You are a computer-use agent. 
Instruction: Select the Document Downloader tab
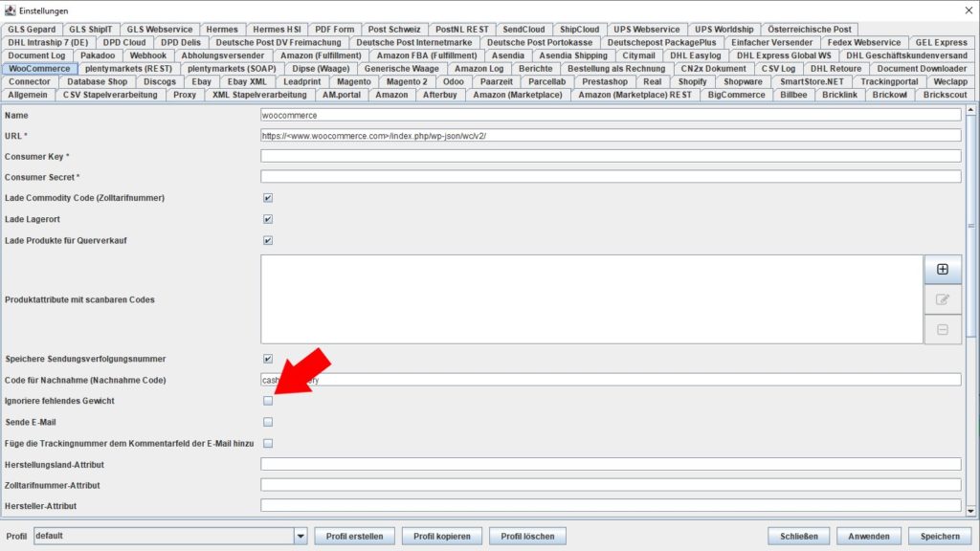click(x=922, y=69)
